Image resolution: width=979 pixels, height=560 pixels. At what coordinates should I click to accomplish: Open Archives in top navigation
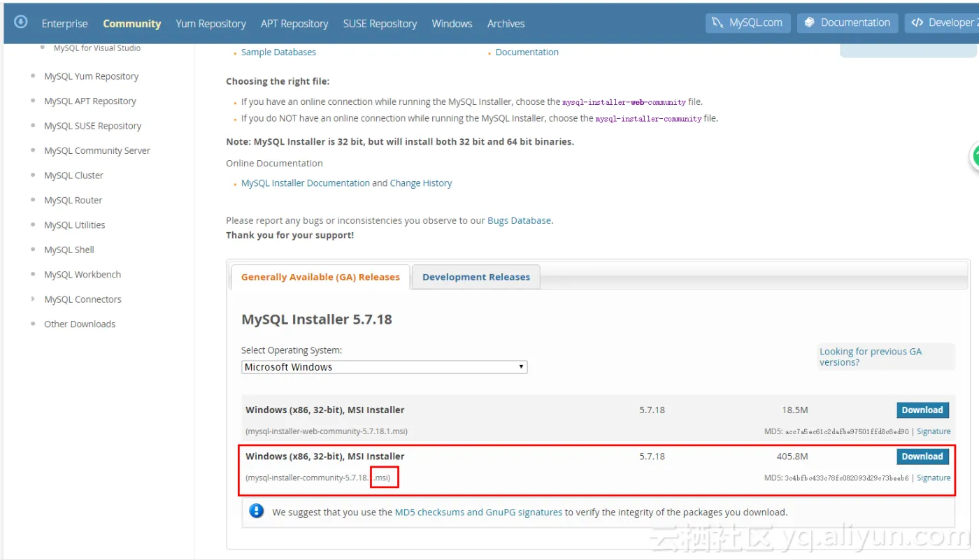(506, 24)
